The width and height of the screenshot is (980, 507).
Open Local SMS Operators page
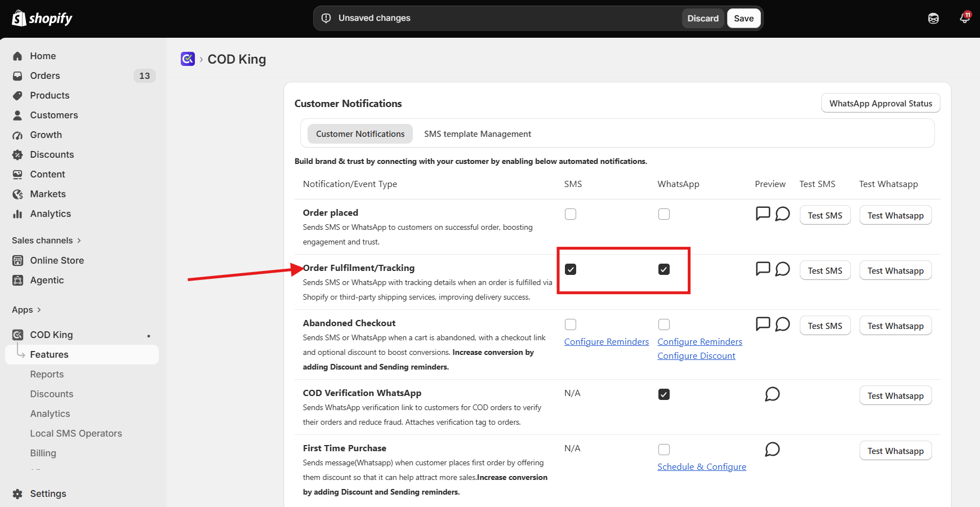tap(76, 433)
